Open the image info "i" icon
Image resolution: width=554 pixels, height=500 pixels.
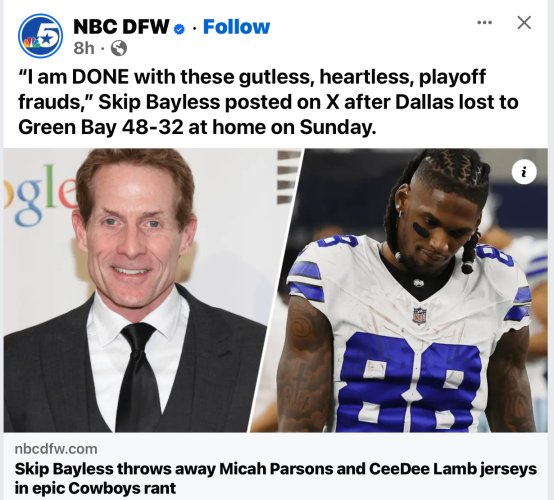(x=524, y=172)
